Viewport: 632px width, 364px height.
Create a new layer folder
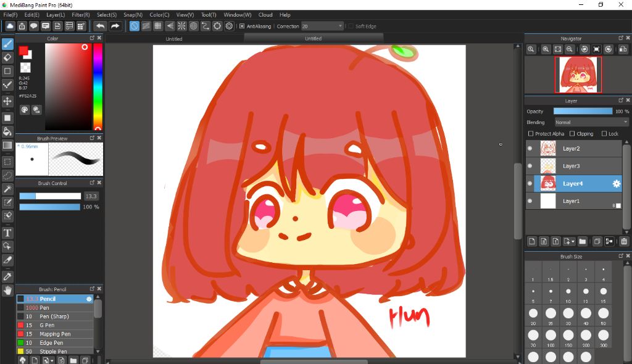click(583, 241)
